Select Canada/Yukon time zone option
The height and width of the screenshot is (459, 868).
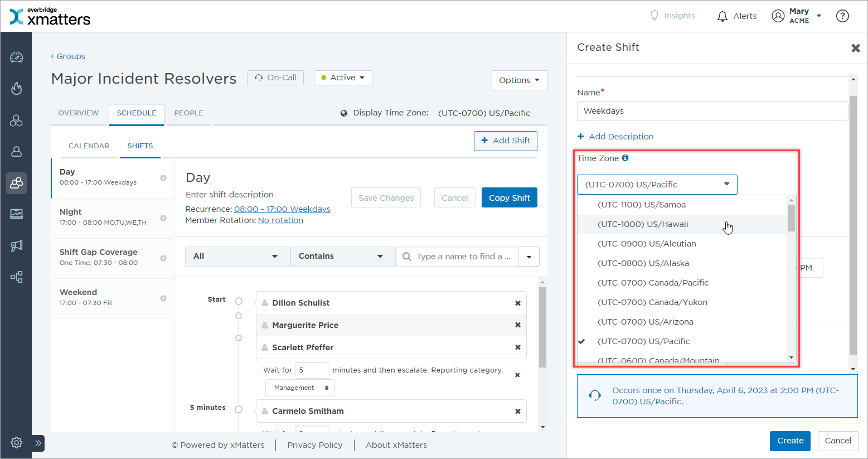(682, 302)
